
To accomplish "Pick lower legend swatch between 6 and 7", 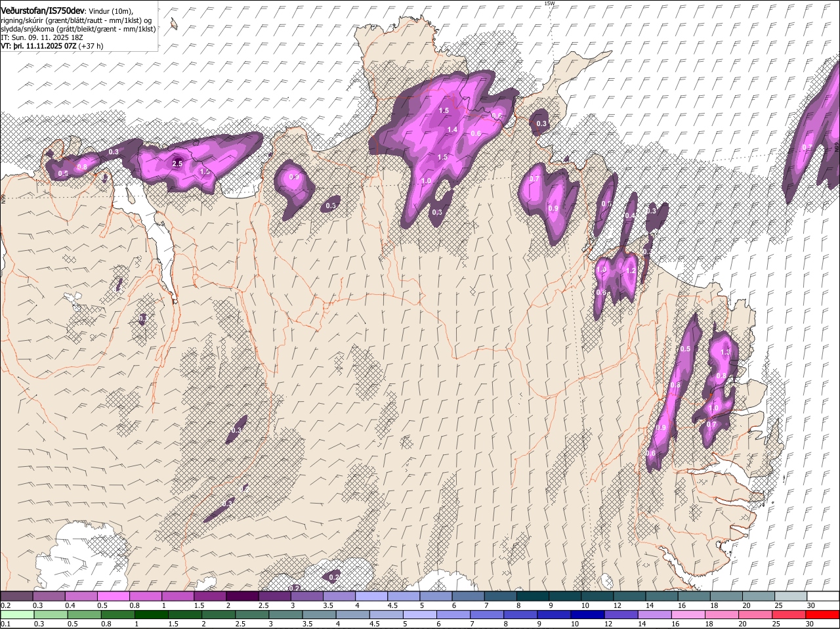I will [x=455, y=615].
